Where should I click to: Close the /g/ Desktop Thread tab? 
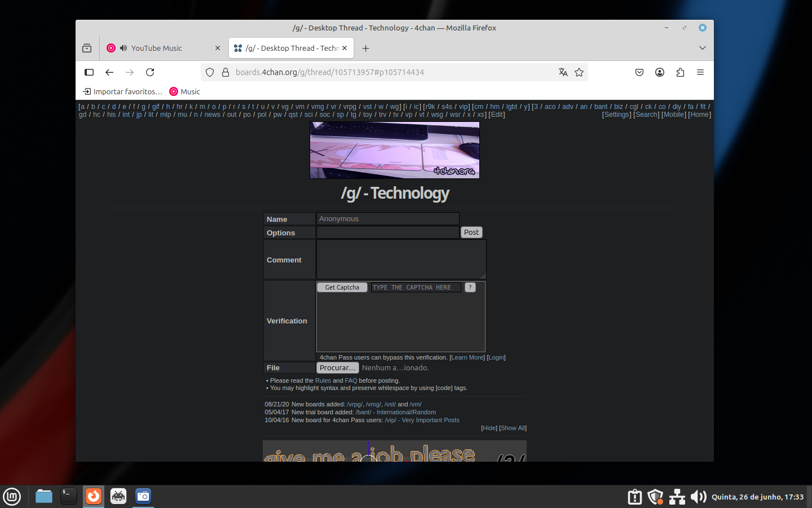345,48
